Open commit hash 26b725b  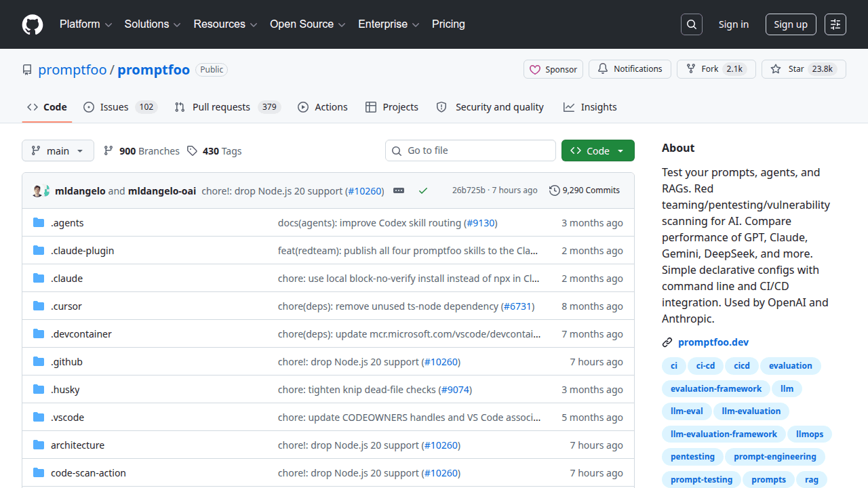tap(469, 190)
